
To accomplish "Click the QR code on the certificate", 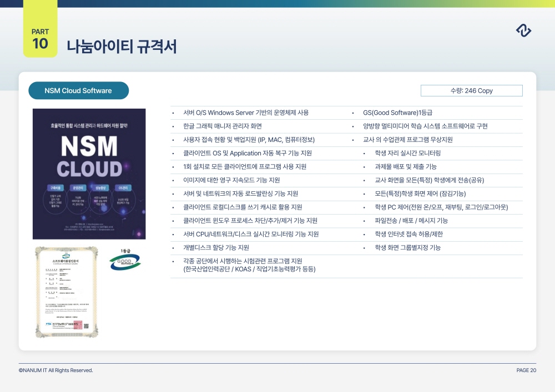I will (86, 325).
